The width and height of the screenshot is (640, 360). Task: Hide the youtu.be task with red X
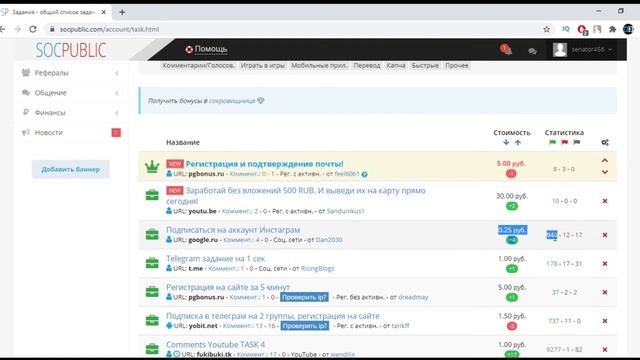(605, 201)
